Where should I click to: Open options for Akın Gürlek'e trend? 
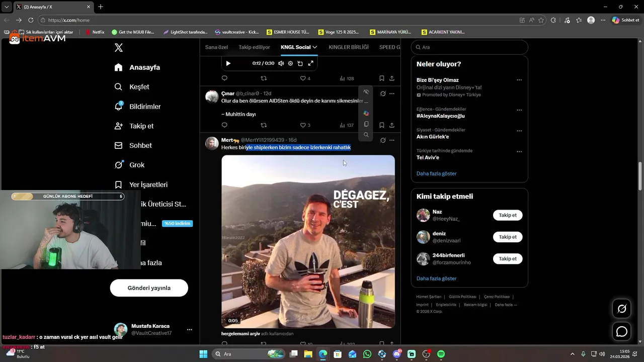pos(519,131)
